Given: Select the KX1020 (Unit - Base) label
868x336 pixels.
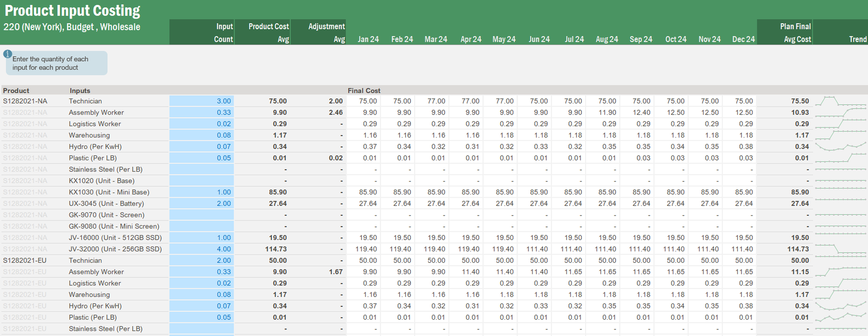Looking at the screenshot, I should [101, 181].
